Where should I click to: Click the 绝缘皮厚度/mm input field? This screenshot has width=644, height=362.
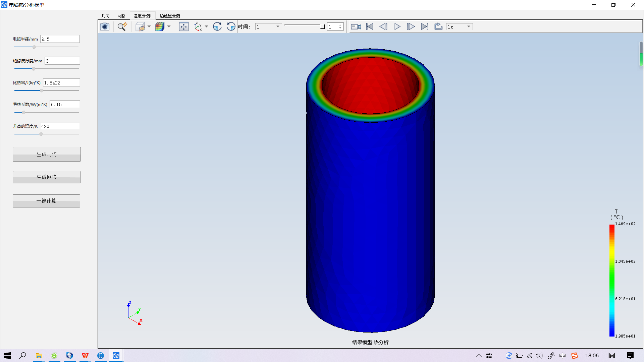pos(62,61)
